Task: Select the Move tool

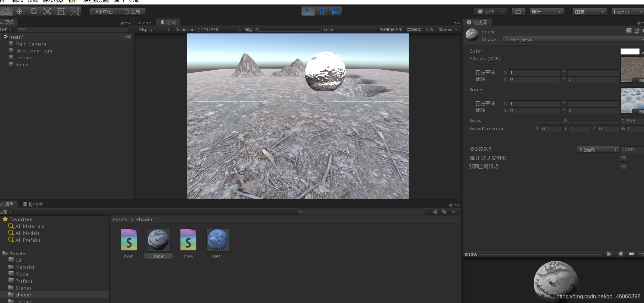Action: [20, 11]
